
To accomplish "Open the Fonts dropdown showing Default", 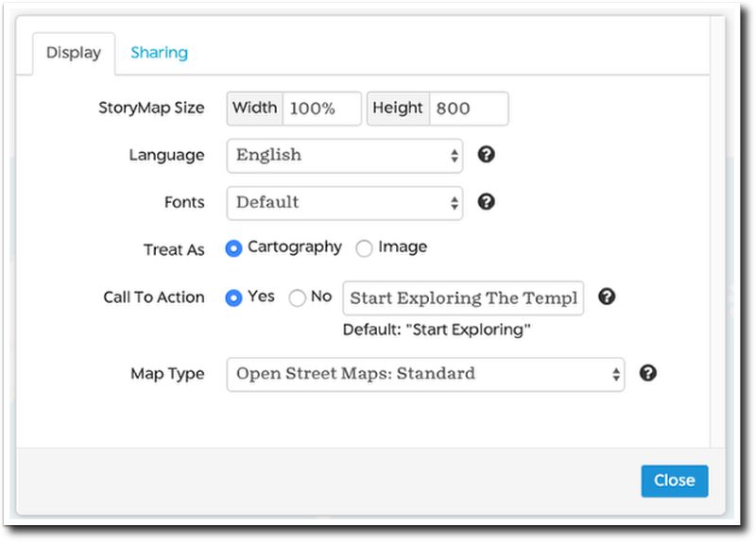I will (345, 203).
